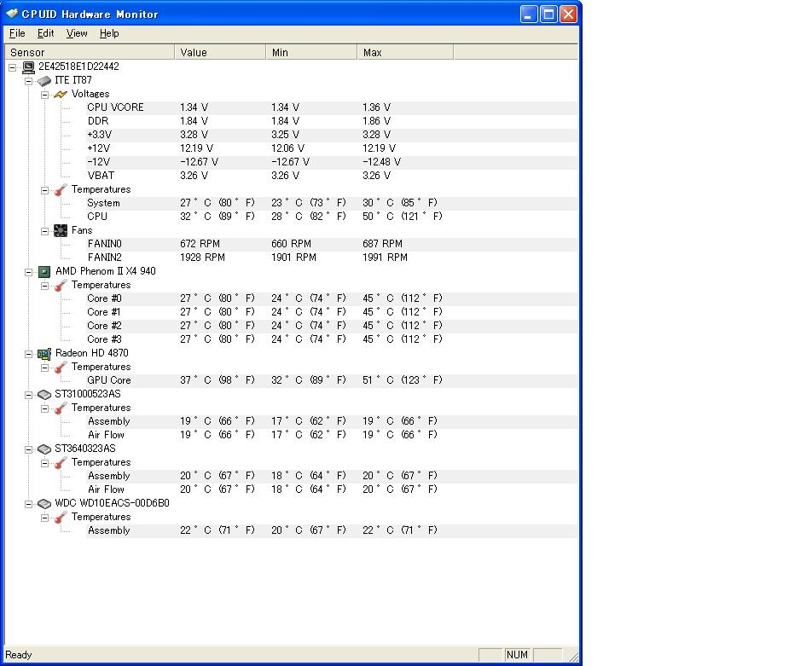812x666 pixels.
Task: Open the Edit menu
Action: (x=45, y=33)
